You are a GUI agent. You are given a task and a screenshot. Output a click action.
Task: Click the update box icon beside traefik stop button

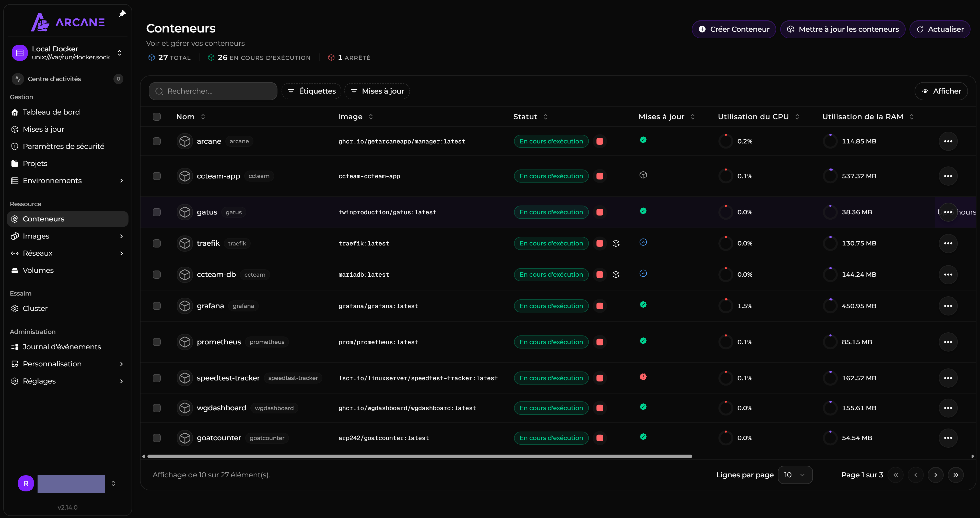pyautogui.click(x=616, y=243)
